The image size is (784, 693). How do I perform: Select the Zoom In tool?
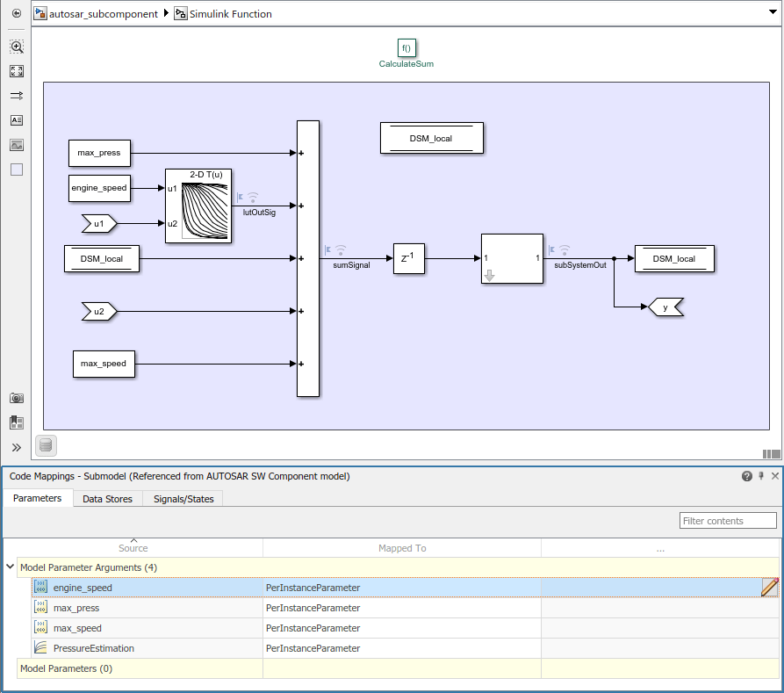[x=16, y=47]
